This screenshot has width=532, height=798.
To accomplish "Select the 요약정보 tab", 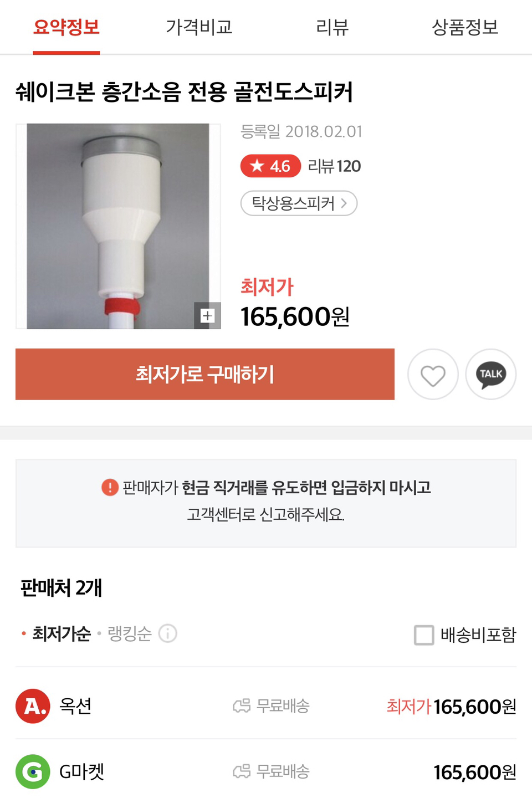I will 66,27.
